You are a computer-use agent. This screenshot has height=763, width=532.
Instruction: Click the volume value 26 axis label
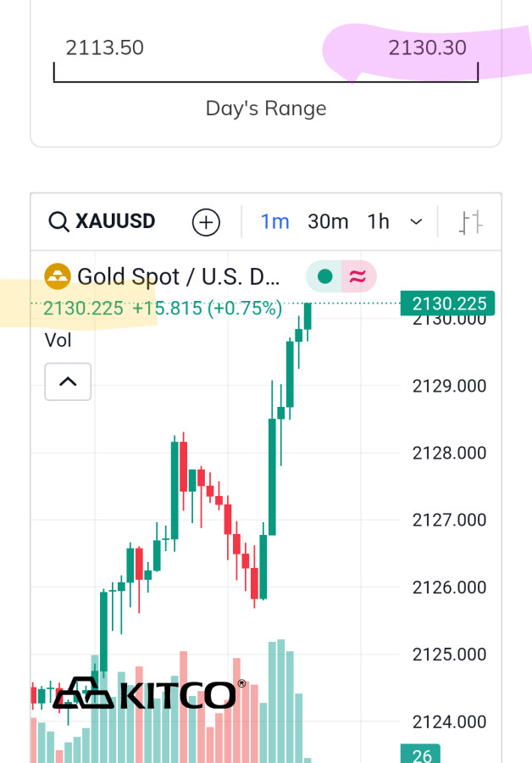[x=422, y=755]
